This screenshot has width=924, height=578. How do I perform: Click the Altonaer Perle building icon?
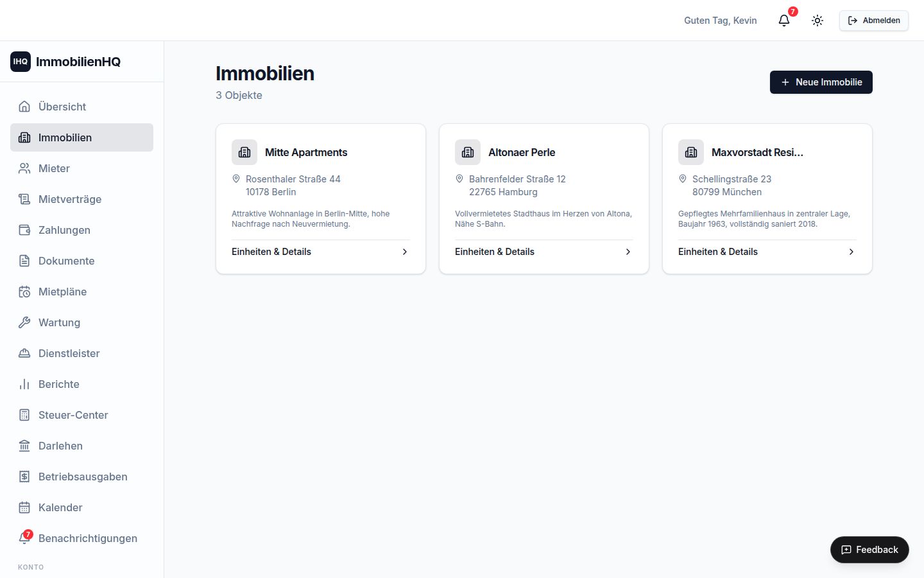coord(468,152)
